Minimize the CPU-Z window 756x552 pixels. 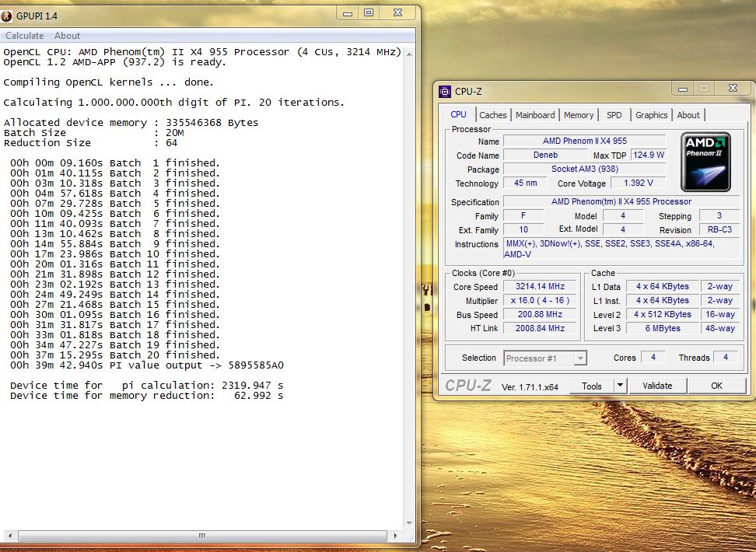682,89
